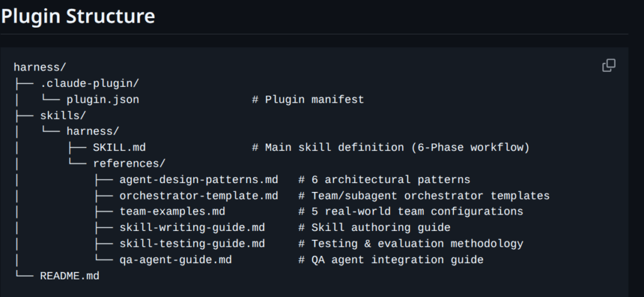The width and height of the screenshot is (644, 297).
Task: Click '# Skill authoring guide' comment
Action: pyautogui.click(x=374, y=228)
